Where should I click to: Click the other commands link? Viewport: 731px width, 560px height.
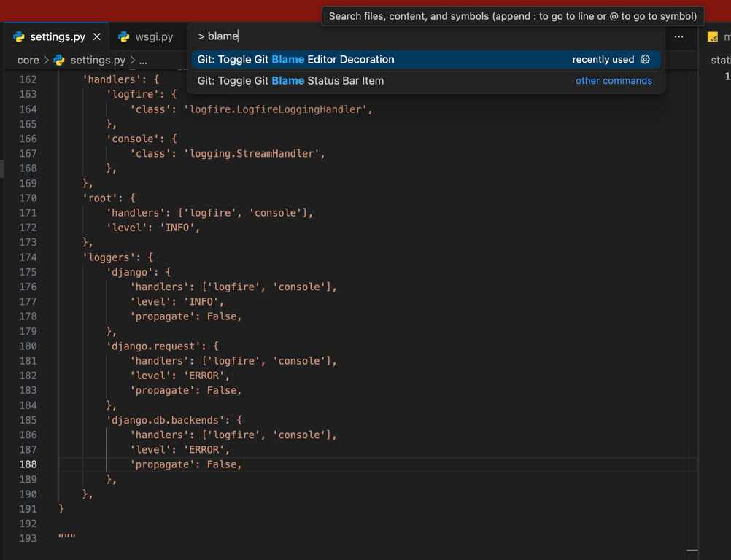614,81
